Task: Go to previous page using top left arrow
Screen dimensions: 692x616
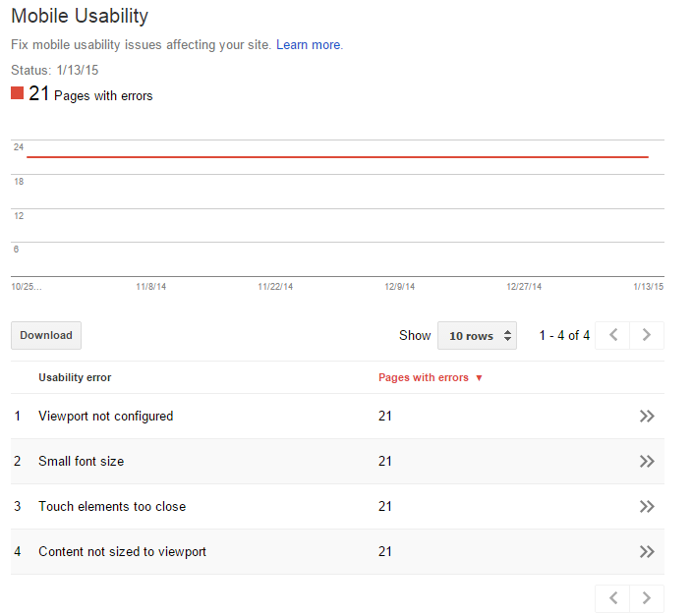Action: pyautogui.click(x=612, y=335)
